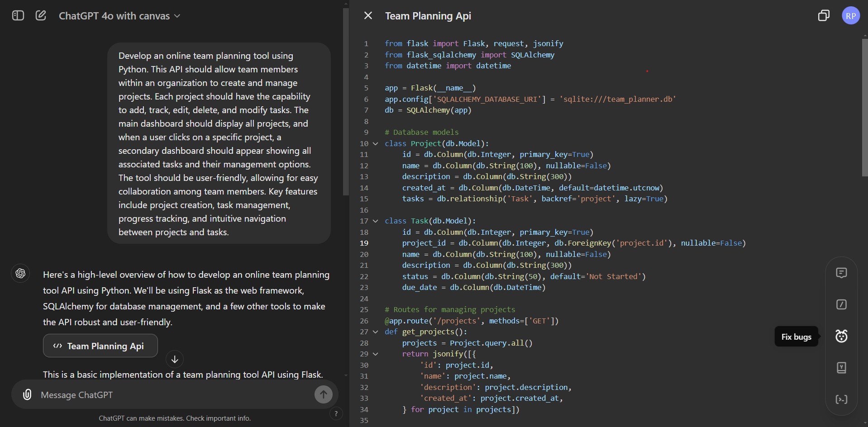Viewport: 868px width, 427px height.
Task: Click line number 19 in the gutter
Action: (x=364, y=243)
